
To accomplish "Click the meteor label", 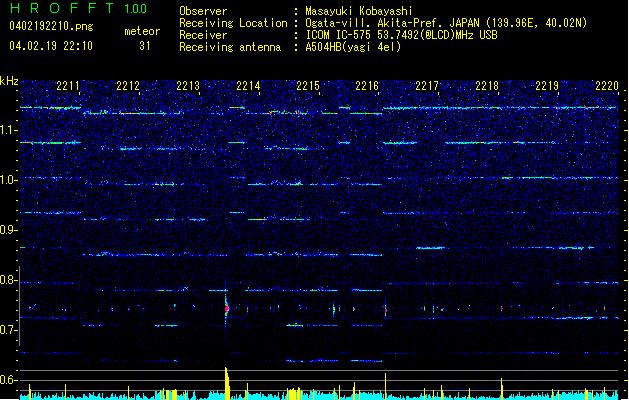I will click(142, 31).
